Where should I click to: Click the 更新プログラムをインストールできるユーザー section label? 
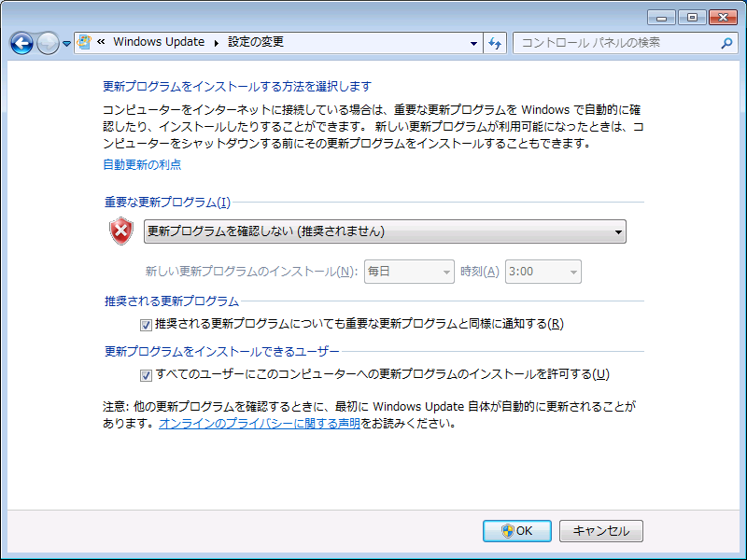(x=221, y=352)
